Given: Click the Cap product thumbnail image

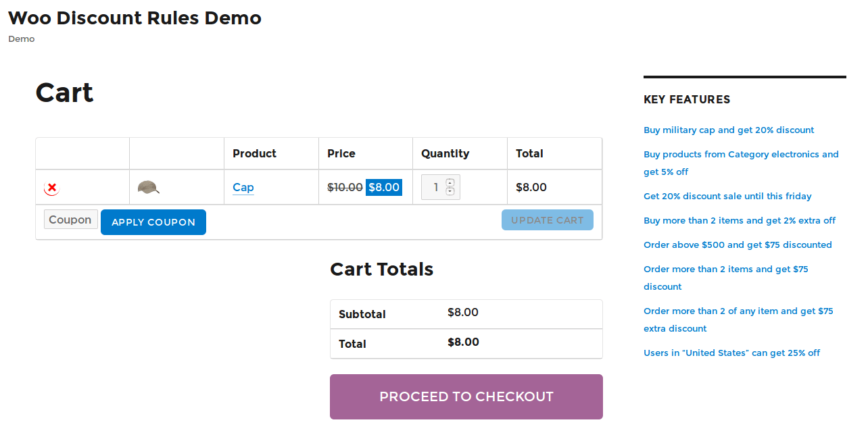Looking at the screenshot, I should coord(148,187).
